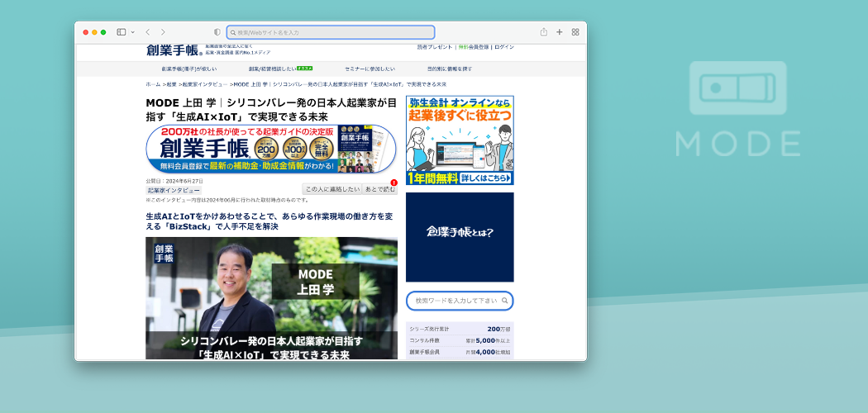
Task: Open the 読者プレゼント link
Action: click(x=435, y=47)
